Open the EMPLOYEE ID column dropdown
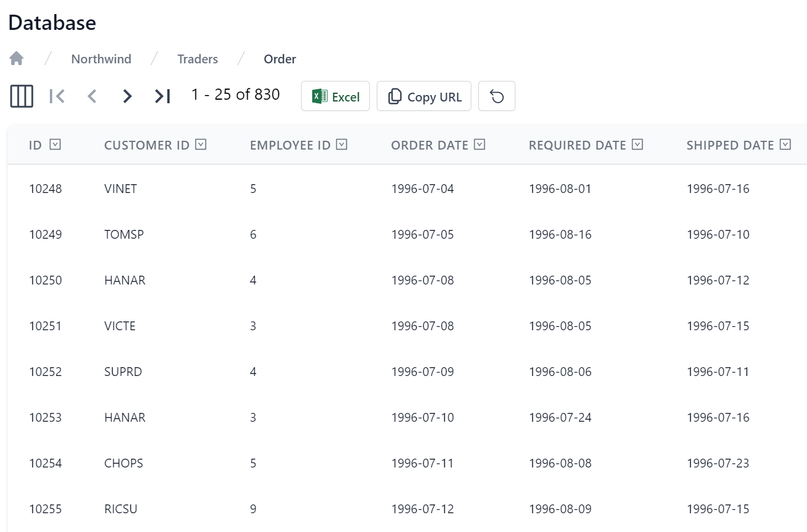 click(341, 144)
